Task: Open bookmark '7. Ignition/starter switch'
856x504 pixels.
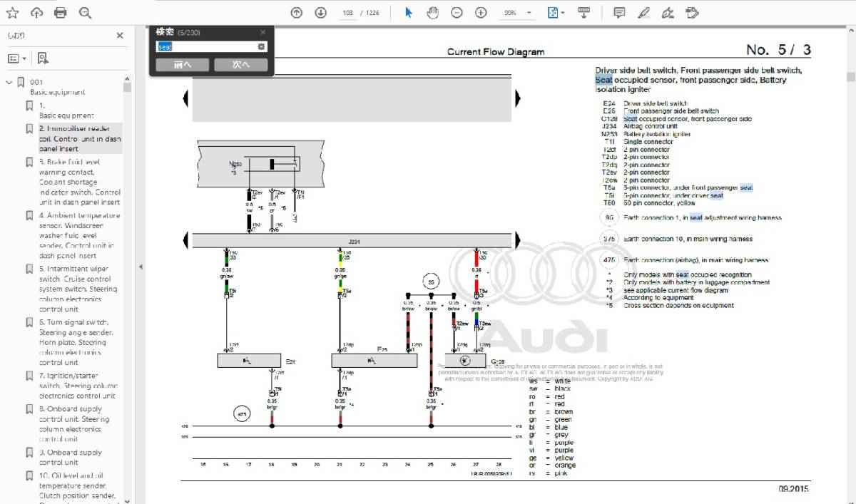Action: pyautogui.click(x=78, y=386)
